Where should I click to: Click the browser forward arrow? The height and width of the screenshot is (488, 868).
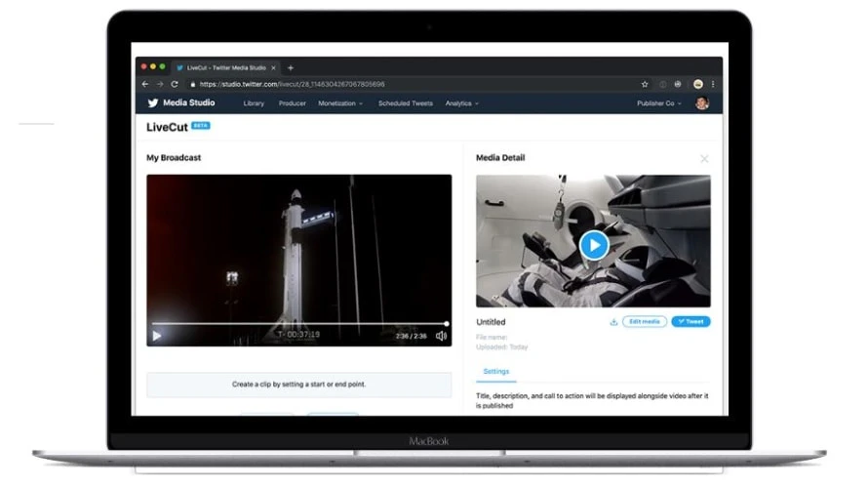pyautogui.click(x=160, y=84)
